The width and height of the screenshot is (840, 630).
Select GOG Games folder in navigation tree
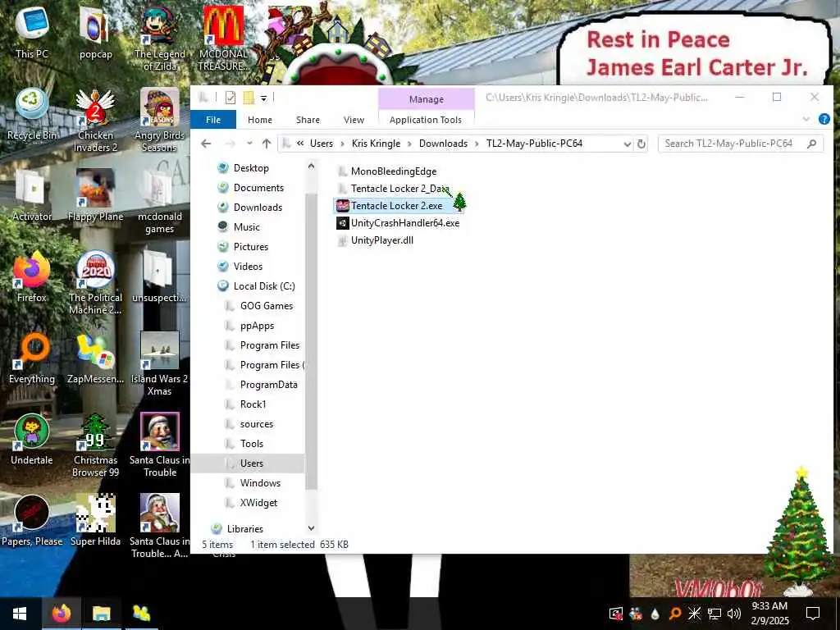point(259,306)
